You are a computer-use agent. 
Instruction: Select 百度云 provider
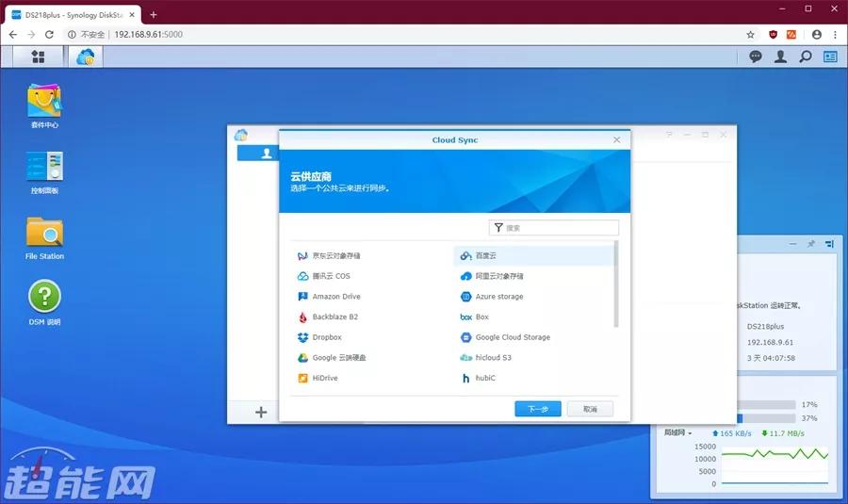coord(534,256)
